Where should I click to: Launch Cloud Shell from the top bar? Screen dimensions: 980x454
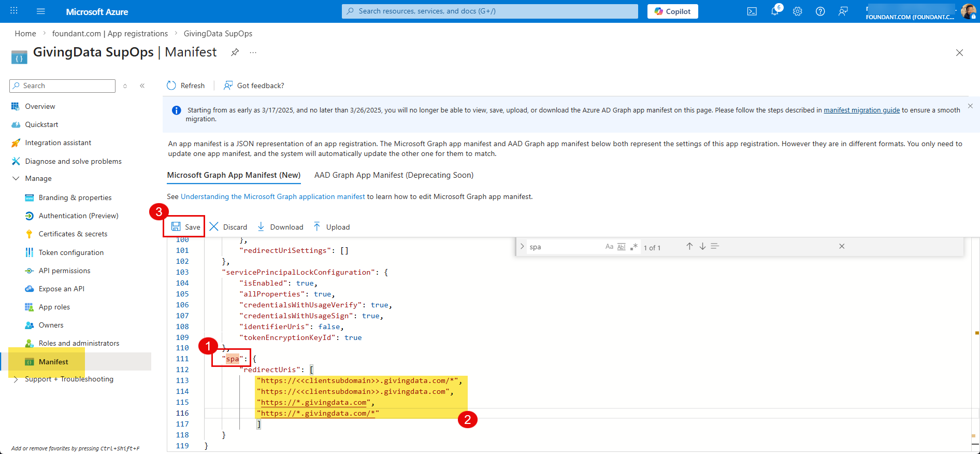(x=752, y=11)
